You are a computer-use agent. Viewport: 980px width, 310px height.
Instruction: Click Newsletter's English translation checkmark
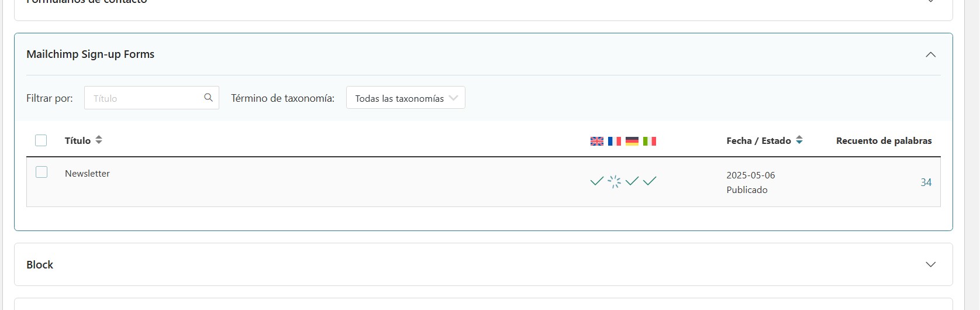596,181
